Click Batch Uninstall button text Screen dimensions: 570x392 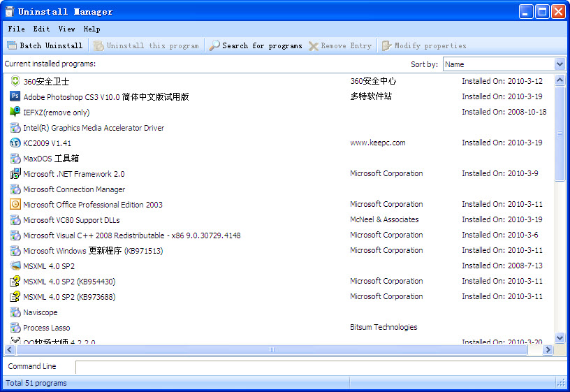[x=51, y=45]
